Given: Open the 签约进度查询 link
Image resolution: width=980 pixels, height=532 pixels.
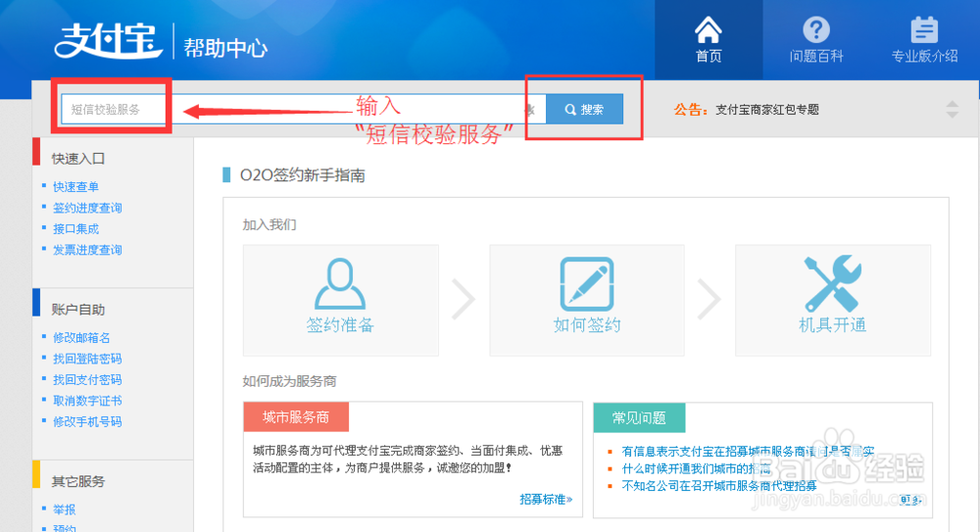Looking at the screenshot, I should pyautogui.click(x=87, y=208).
